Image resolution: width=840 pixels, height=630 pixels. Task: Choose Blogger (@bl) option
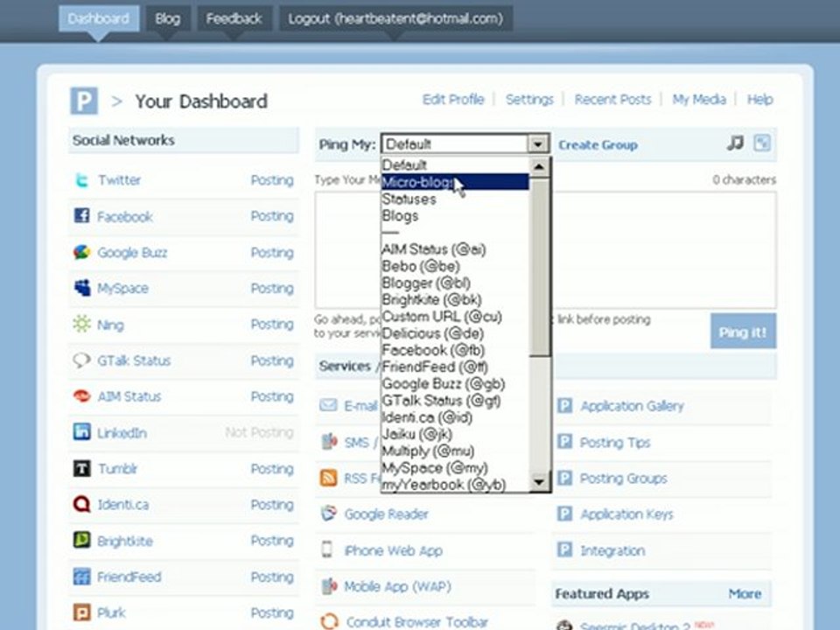pyautogui.click(x=455, y=283)
